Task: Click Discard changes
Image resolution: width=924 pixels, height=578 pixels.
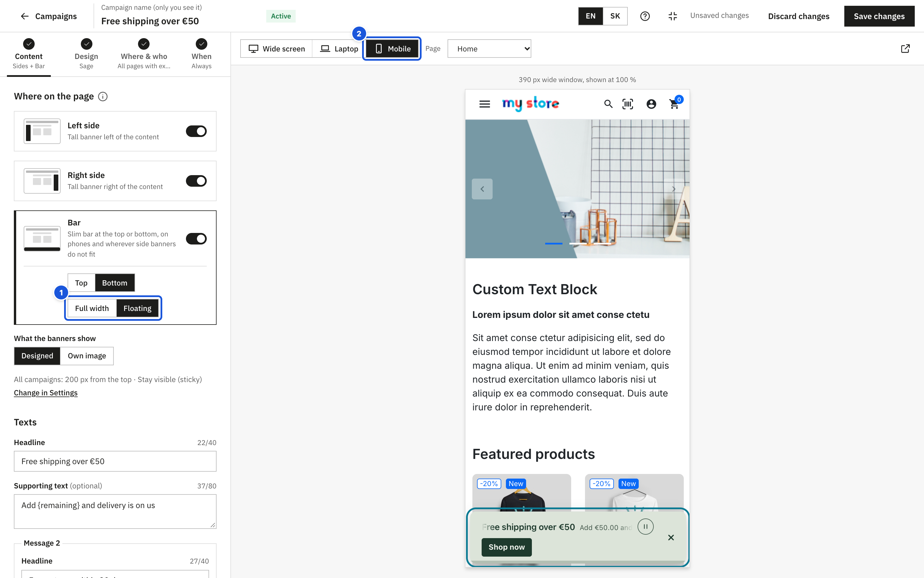Action: click(799, 16)
